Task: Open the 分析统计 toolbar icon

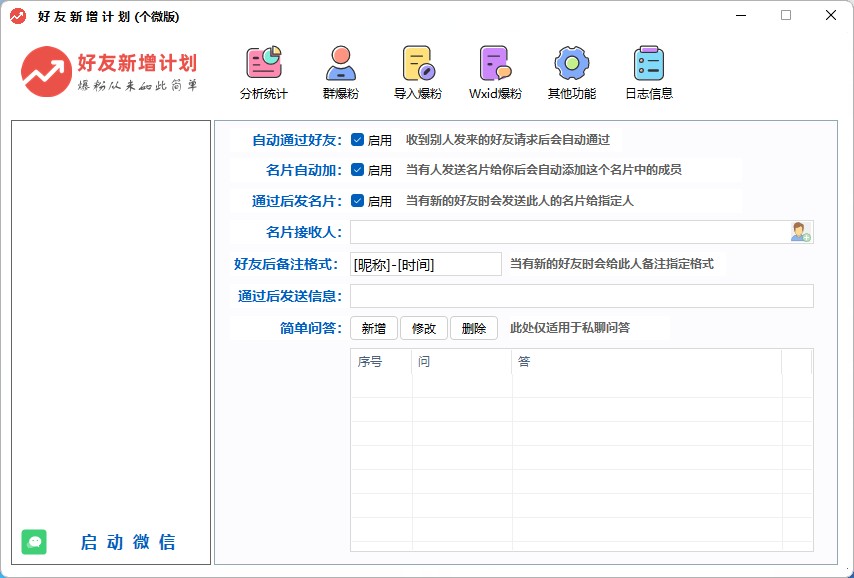Action: 264,64
